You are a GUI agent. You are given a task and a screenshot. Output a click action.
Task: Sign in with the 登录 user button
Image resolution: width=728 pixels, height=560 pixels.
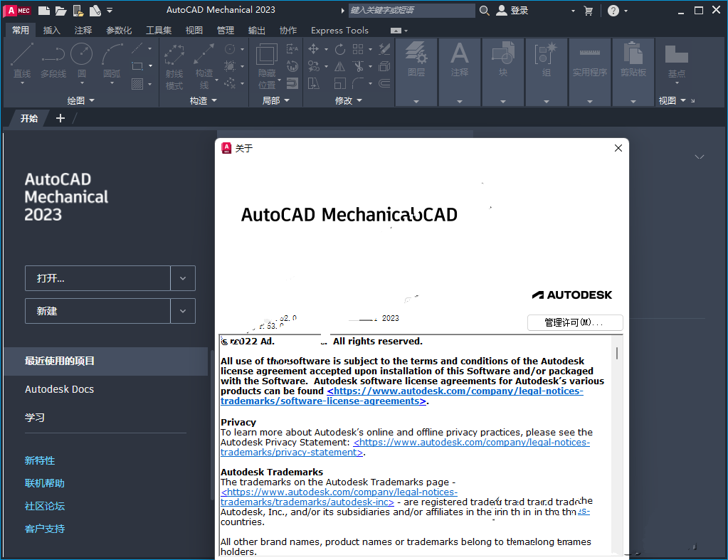tap(512, 10)
